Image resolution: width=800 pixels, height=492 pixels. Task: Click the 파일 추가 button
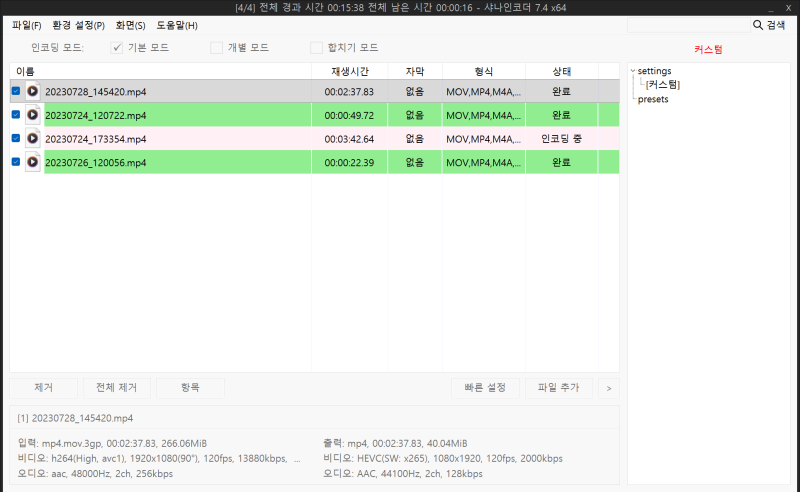coord(559,388)
